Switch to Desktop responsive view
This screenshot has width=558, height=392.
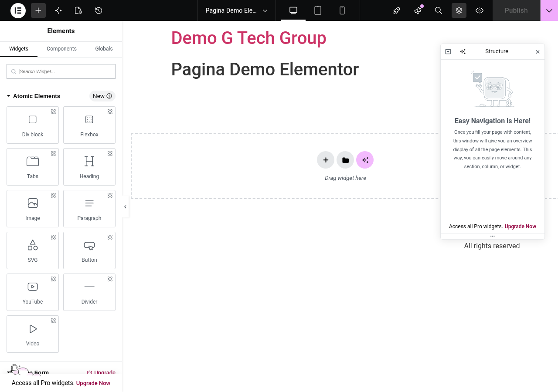pos(293,10)
